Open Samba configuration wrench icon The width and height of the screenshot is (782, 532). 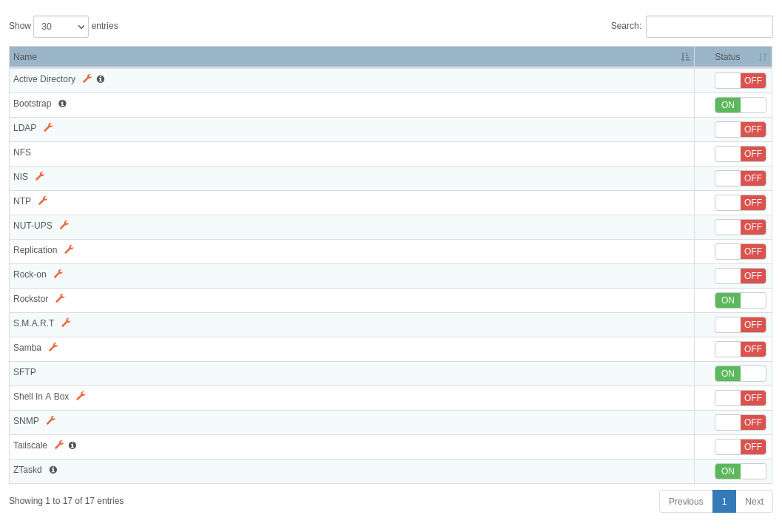coord(53,348)
